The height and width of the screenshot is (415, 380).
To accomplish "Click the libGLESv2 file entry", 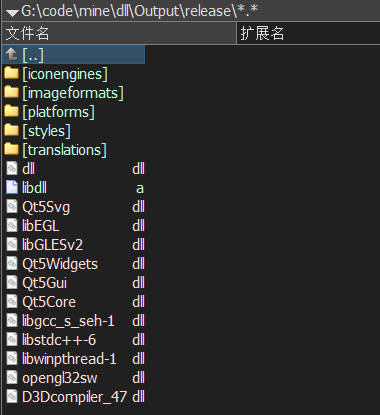I will click(x=74, y=245).
